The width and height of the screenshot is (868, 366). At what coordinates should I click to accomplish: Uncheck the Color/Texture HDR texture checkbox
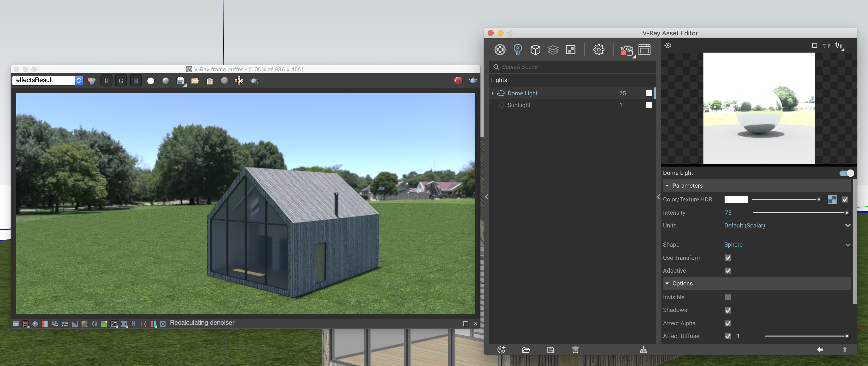point(844,199)
